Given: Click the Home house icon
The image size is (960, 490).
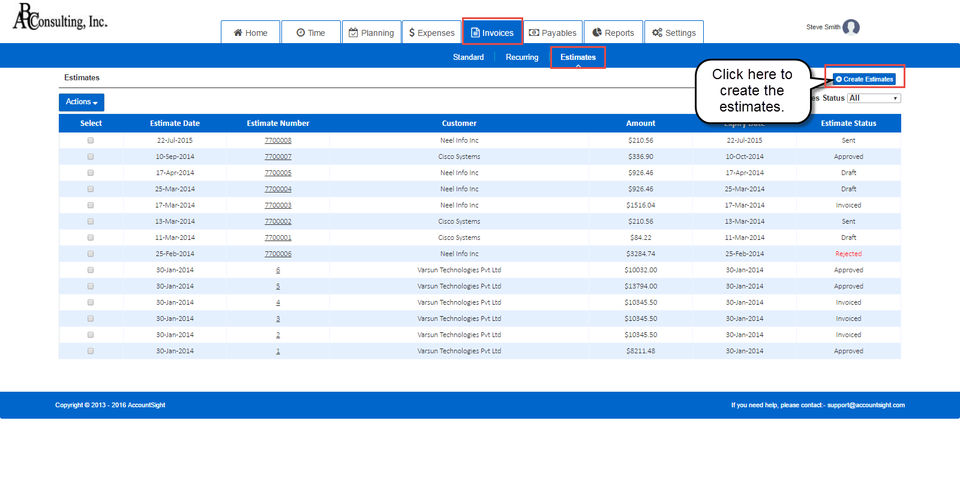Looking at the screenshot, I should [238, 33].
